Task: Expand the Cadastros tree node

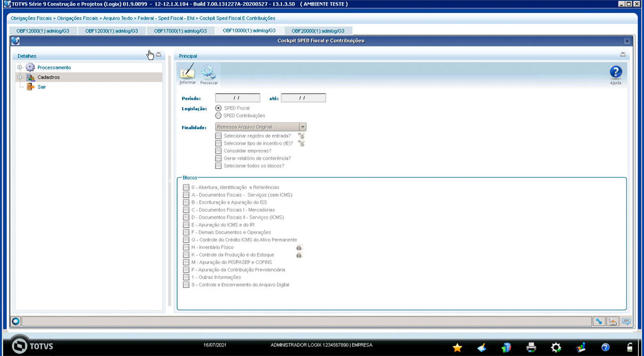Action: pyautogui.click(x=20, y=77)
